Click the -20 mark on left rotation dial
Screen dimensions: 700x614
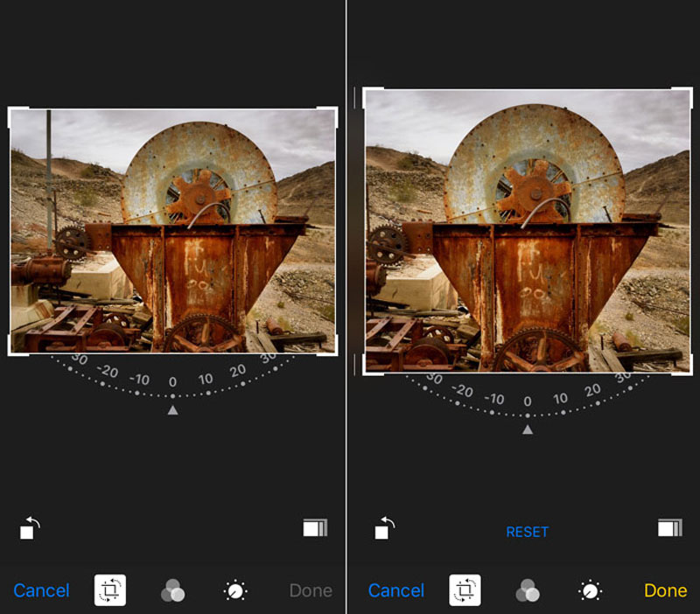108,370
